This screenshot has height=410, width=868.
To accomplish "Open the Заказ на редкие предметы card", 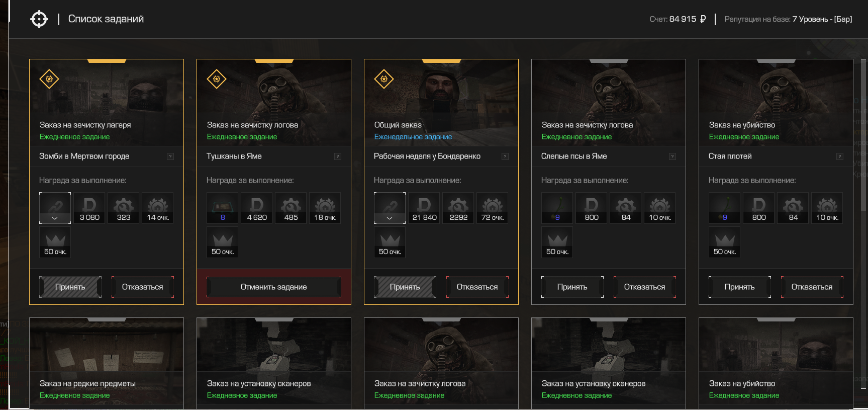I will click(x=107, y=362).
